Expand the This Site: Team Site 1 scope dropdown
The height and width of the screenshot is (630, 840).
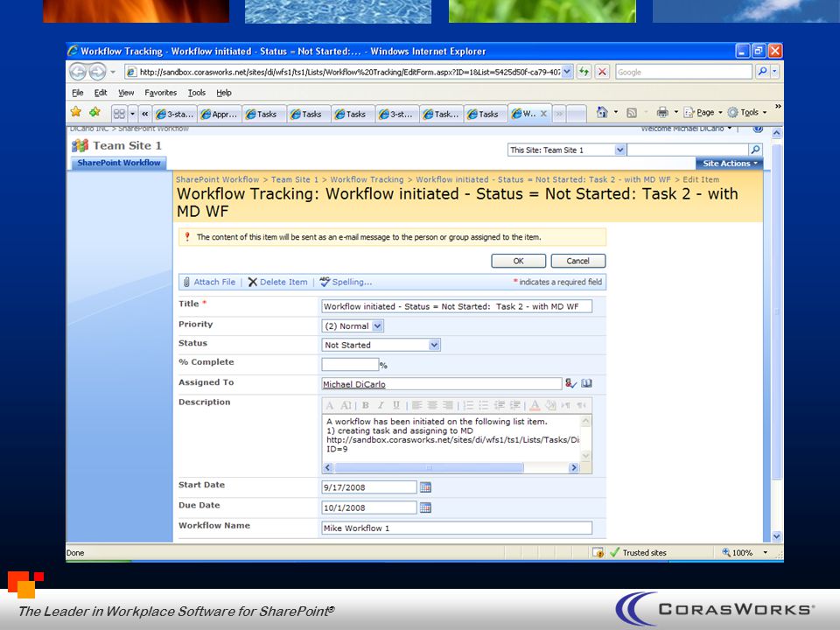[619, 150]
